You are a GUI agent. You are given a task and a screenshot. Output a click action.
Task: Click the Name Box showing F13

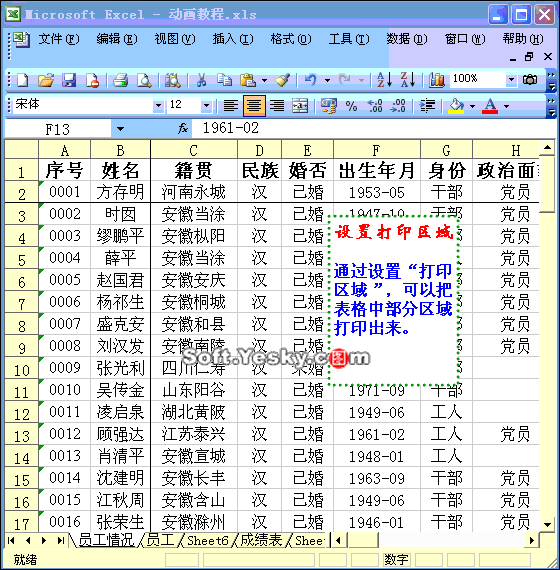58,129
